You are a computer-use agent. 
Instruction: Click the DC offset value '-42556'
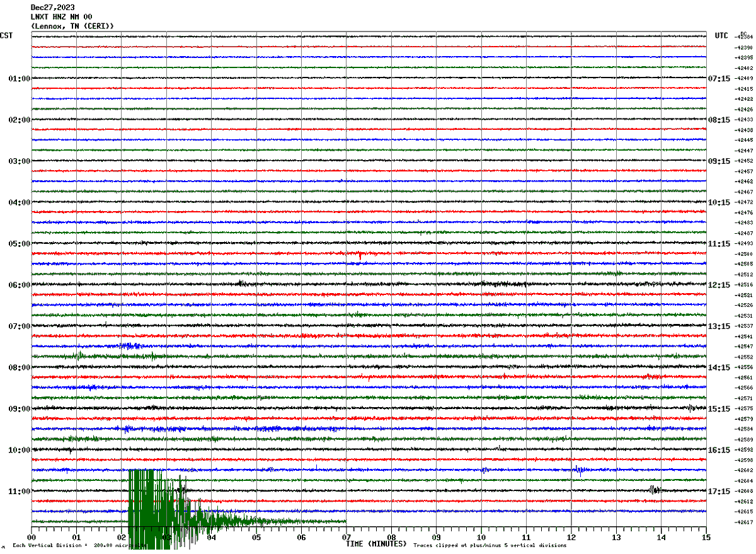tap(744, 367)
